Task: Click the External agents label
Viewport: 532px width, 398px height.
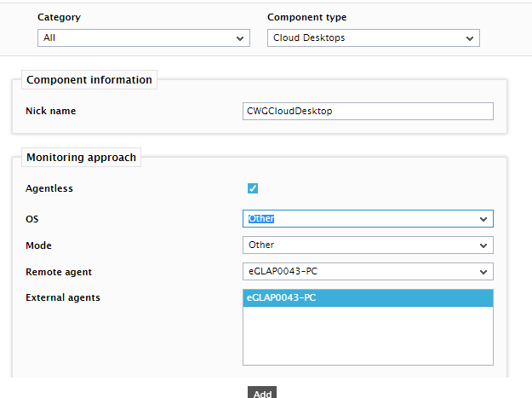Action: pyautogui.click(x=63, y=297)
